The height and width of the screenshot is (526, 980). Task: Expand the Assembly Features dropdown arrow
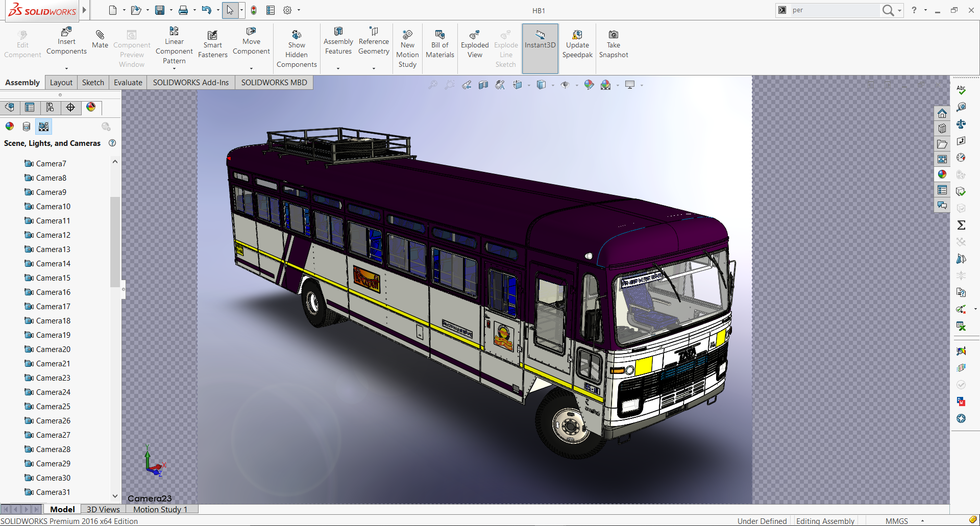(x=338, y=68)
